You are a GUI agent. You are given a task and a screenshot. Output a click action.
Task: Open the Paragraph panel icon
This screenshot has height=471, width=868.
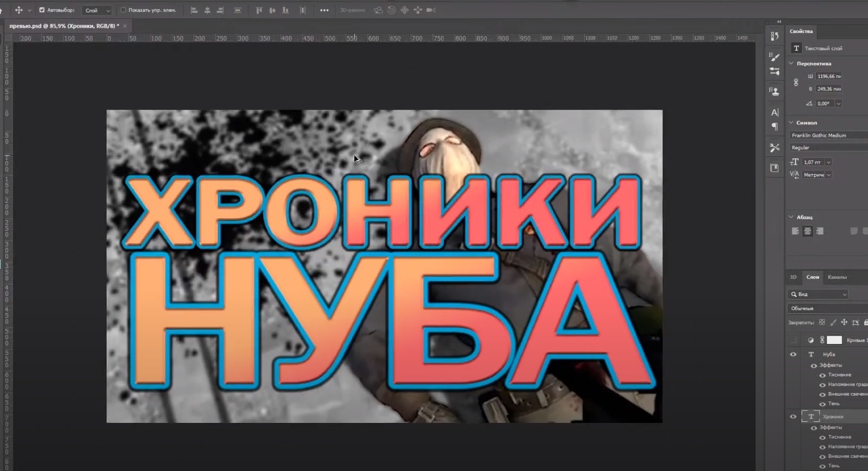[x=774, y=127]
